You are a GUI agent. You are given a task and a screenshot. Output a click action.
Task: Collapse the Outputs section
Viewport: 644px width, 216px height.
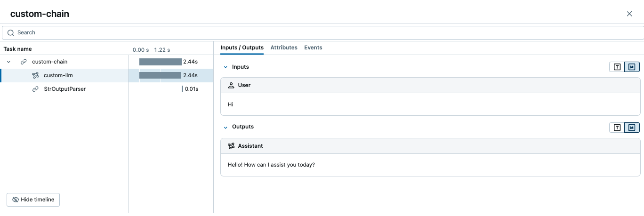[x=225, y=127]
